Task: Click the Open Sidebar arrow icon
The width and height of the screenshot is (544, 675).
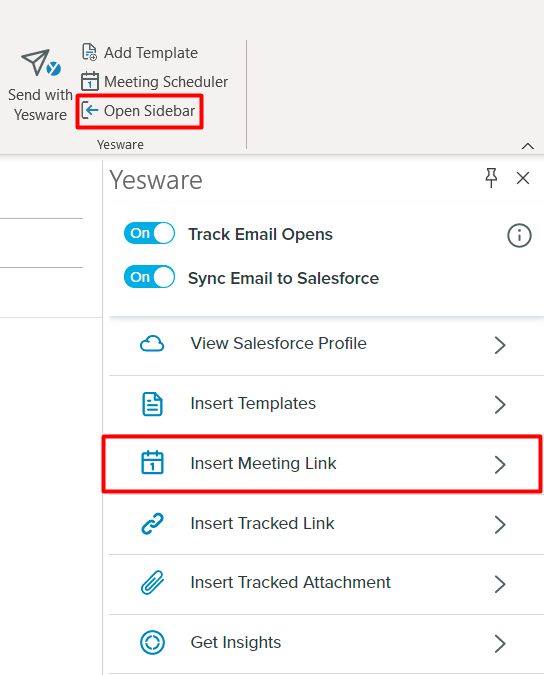Action: 90,111
